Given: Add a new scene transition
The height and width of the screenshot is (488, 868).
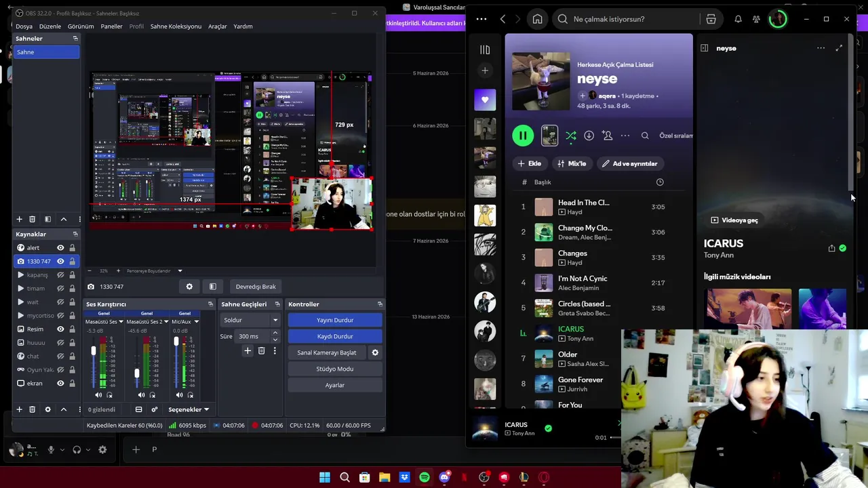Looking at the screenshot, I should 248,350.
